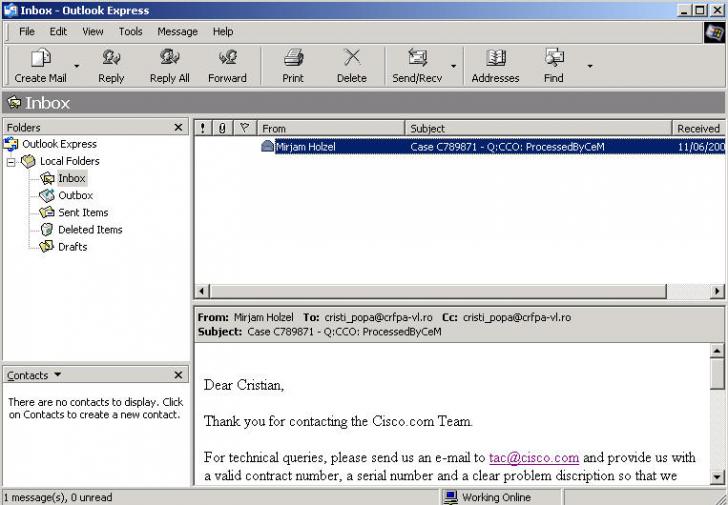The height and width of the screenshot is (505, 728).
Task: Open the Deleted Items folder
Action: click(x=89, y=230)
